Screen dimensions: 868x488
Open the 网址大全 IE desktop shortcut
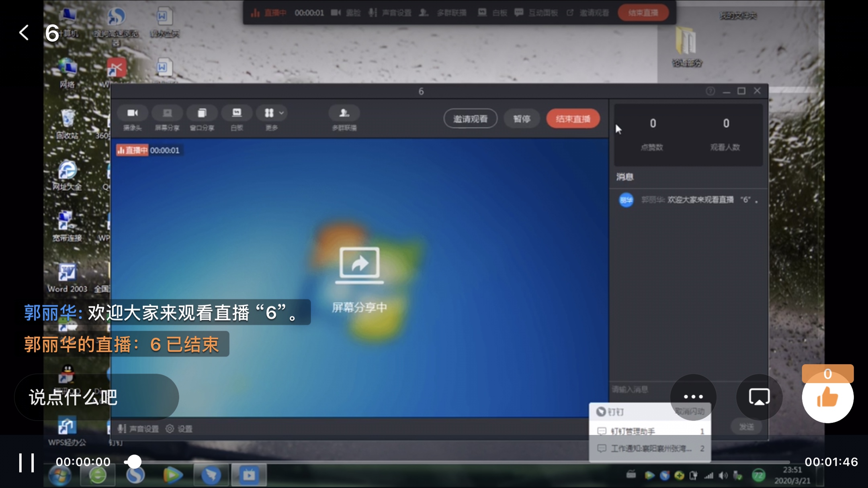[67, 176]
